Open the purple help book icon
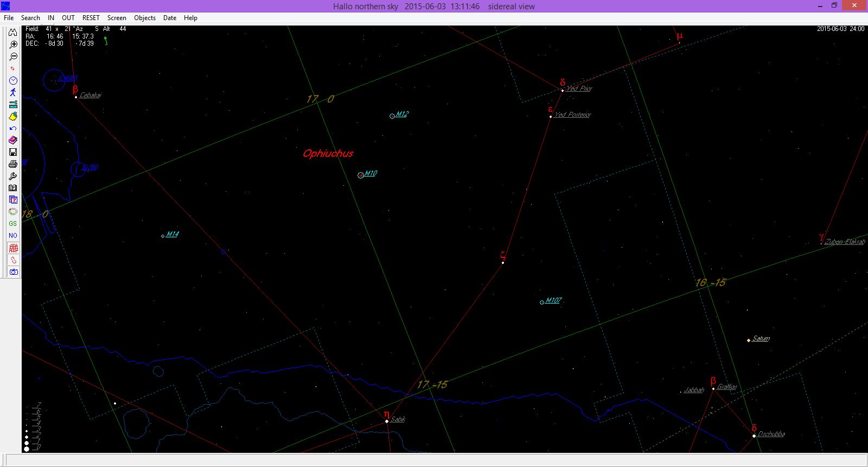The image size is (868, 467). click(x=13, y=140)
